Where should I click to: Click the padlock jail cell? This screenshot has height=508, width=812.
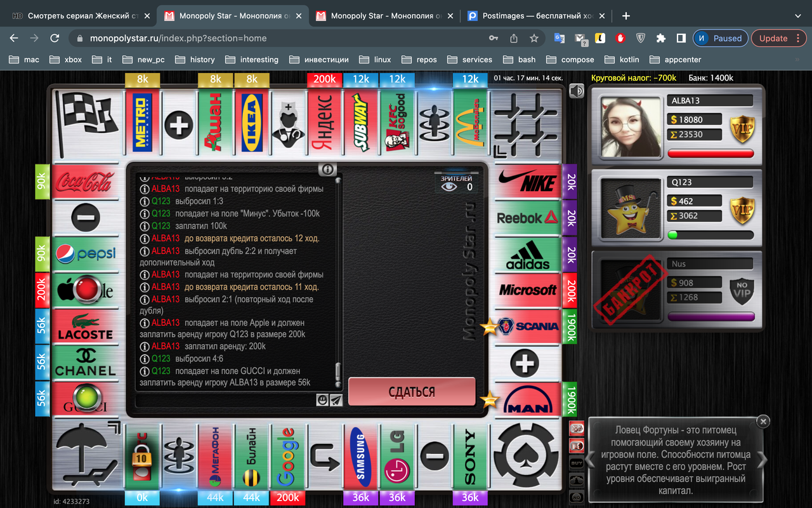143,456
